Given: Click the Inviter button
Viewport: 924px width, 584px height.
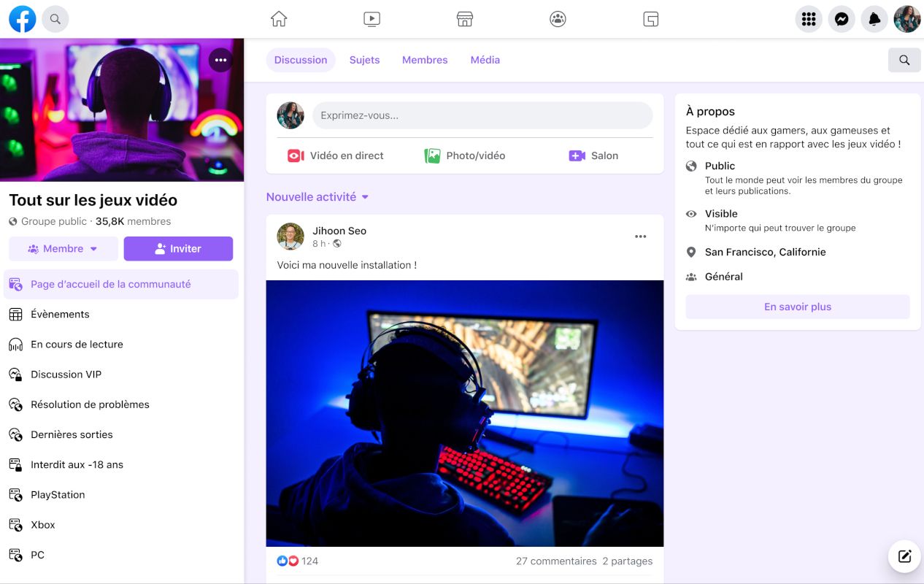Looking at the screenshot, I should coord(178,248).
